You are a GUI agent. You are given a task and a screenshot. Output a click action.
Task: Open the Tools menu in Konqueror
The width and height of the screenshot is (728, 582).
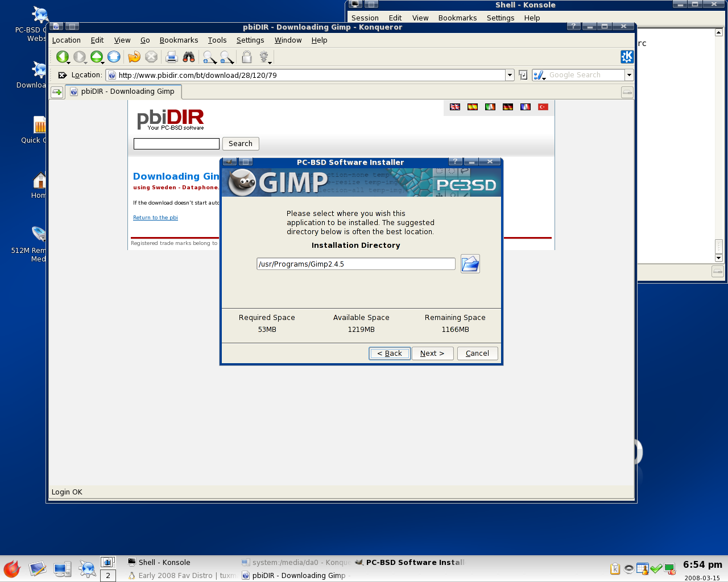tap(217, 40)
